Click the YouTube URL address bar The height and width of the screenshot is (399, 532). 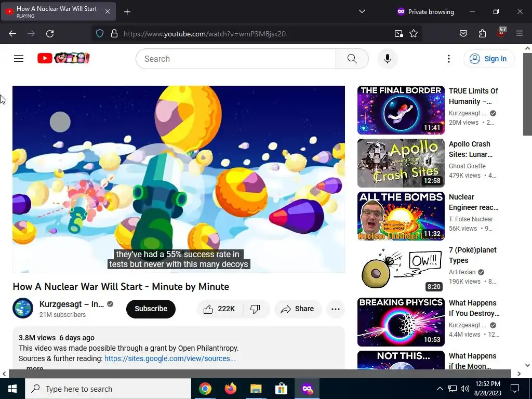[x=256, y=34]
